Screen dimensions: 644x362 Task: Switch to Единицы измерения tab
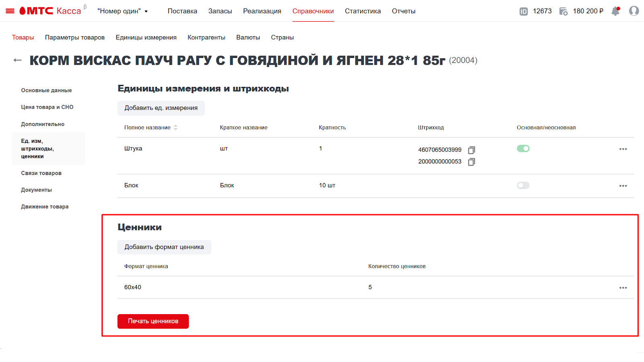tap(146, 37)
